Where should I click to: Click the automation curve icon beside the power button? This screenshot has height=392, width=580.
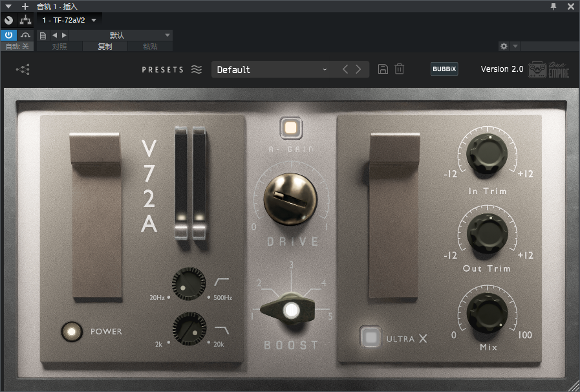(x=25, y=35)
